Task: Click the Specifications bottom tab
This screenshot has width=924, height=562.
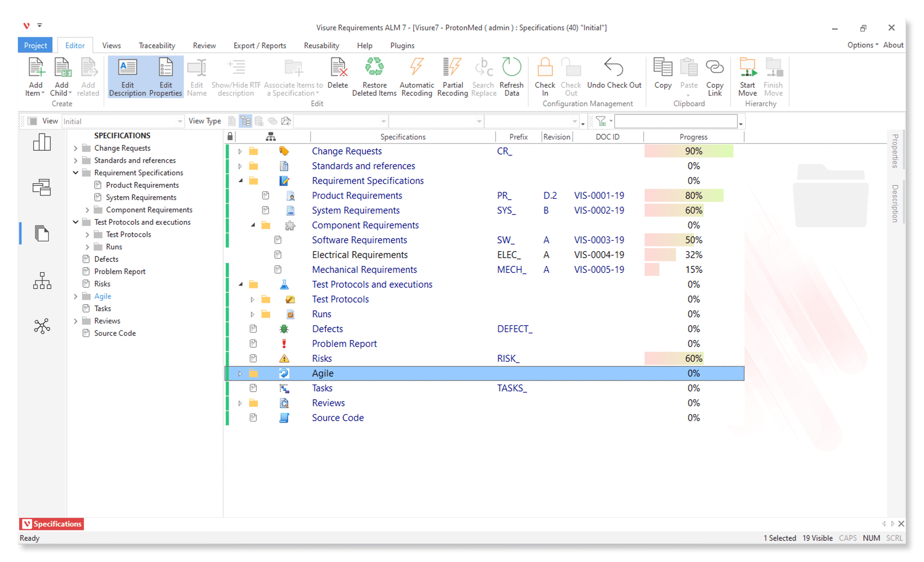Action: point(51,524)
